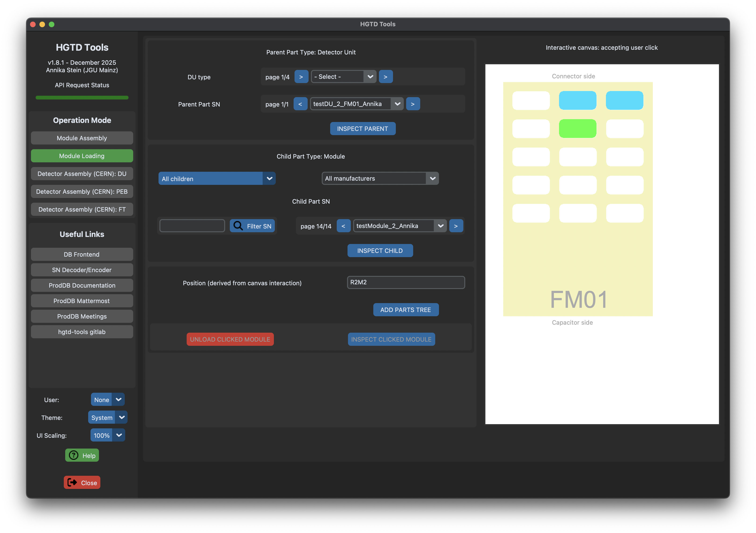The image size is (756, 533).
Task: Open the DU type Select dropdown
Action: click(x=344, y=77)
